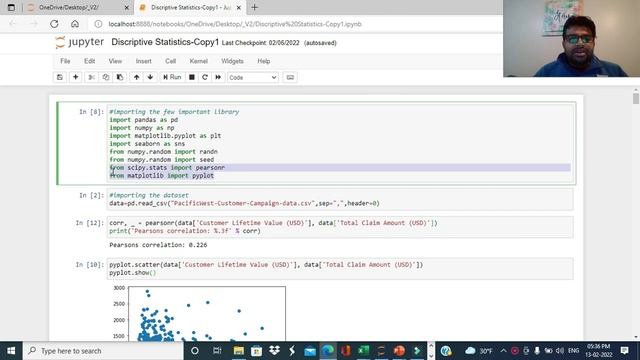Close the Discriptive Statistics-Copy1 tab
640x360 pixels.
click(x=239, y=7)
